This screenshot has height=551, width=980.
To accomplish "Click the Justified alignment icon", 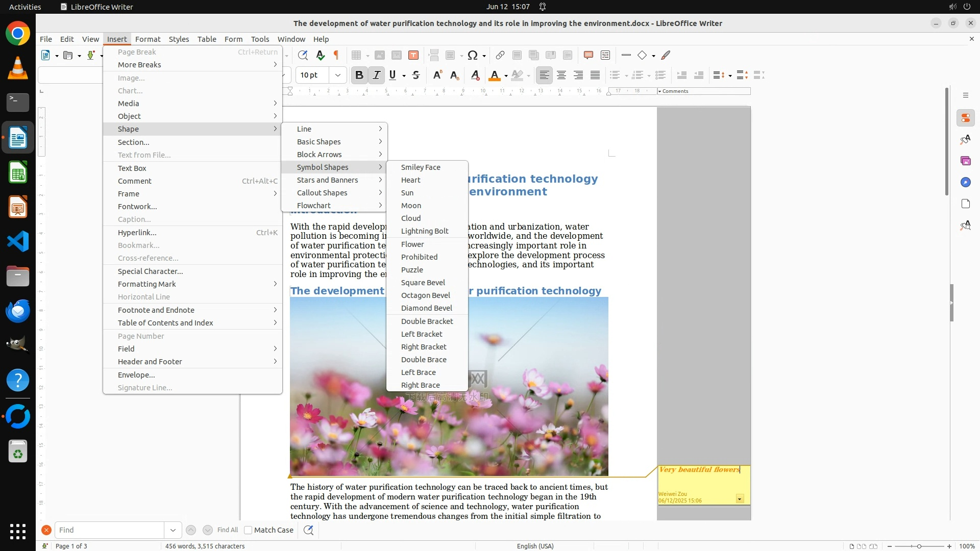I will (595, 76).
